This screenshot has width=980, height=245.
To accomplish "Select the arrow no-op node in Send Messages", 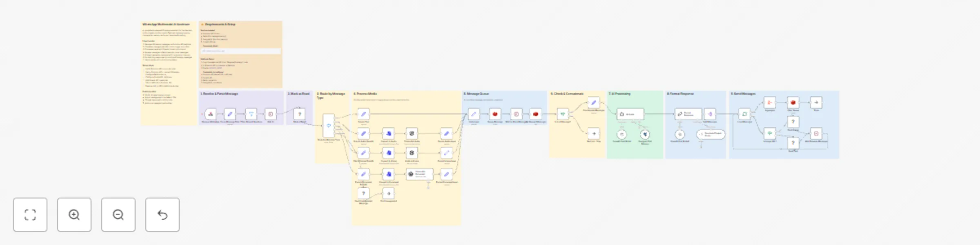I will (x=816, y=102).
